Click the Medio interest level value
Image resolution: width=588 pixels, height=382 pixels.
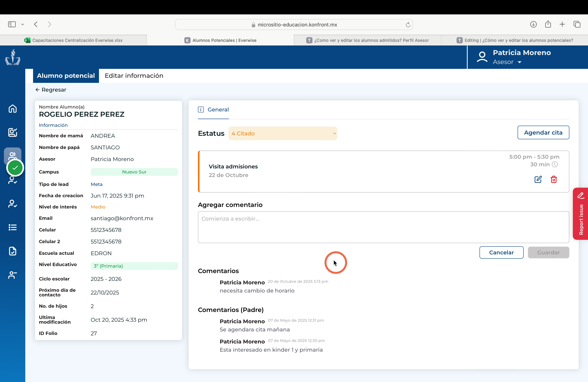point(98,207)
